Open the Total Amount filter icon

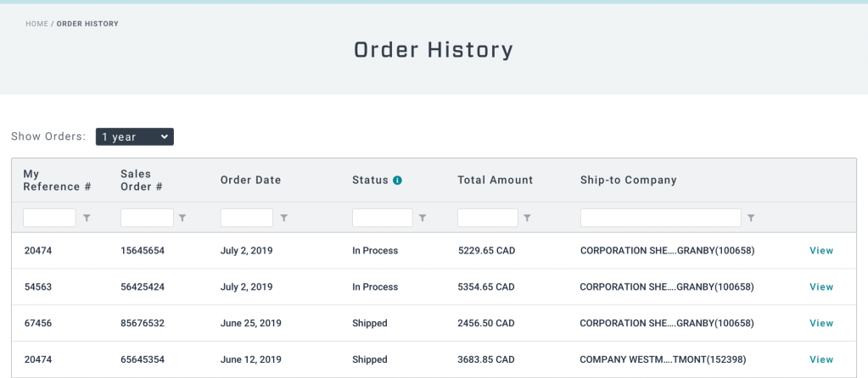pyautogui.click(x=527, y=218)
